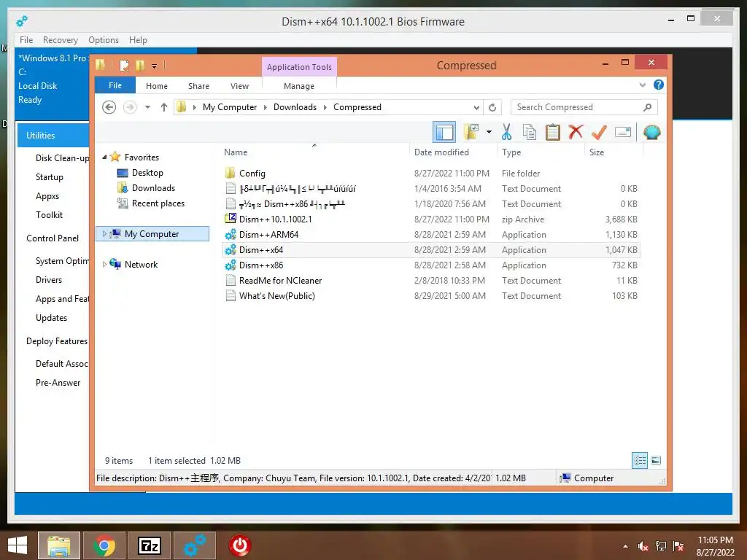
Task: Open 7-Zip from the taskbar
Action: [x=149, y=545]
